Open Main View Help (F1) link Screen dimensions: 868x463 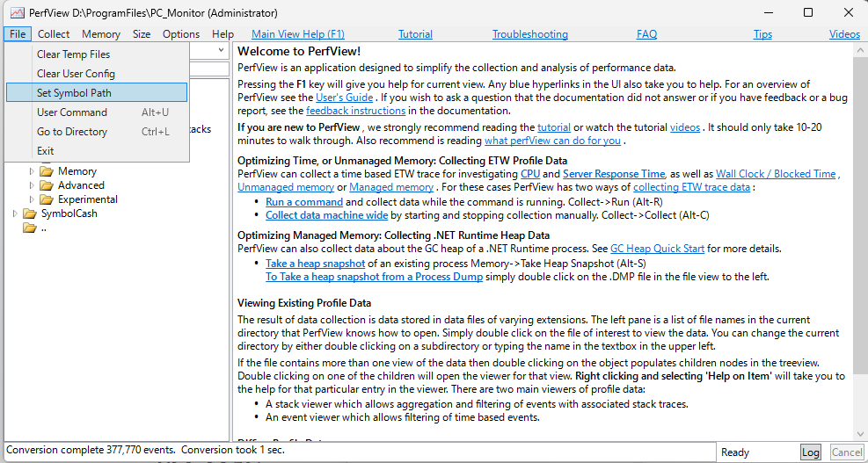pos(298,34)
